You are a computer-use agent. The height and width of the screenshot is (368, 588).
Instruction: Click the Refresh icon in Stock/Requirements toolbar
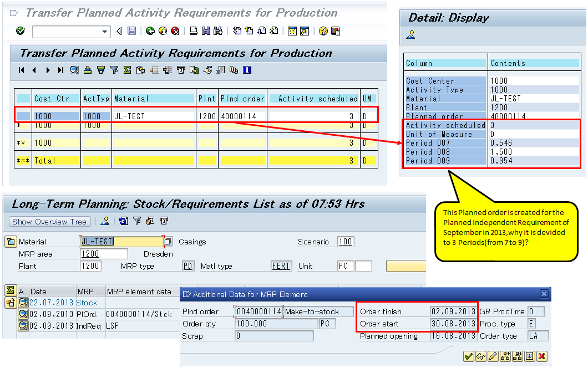pyautogui.click(x=123, y=221)
